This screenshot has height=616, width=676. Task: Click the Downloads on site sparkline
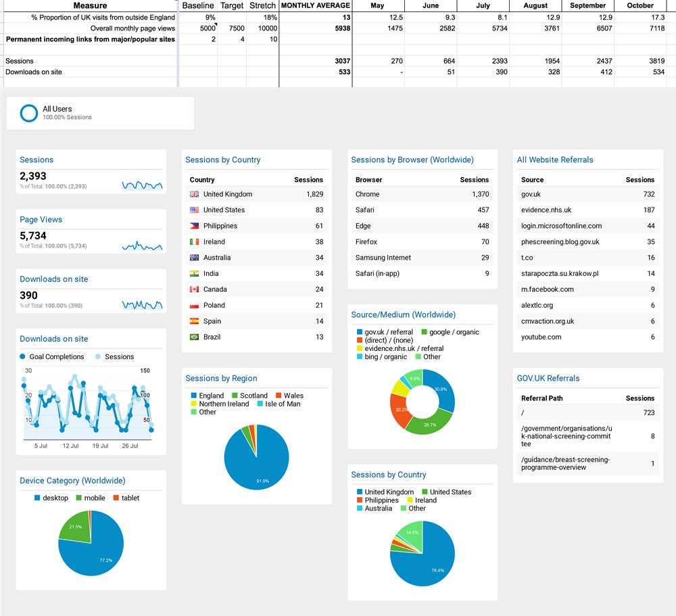click(142, 305)
